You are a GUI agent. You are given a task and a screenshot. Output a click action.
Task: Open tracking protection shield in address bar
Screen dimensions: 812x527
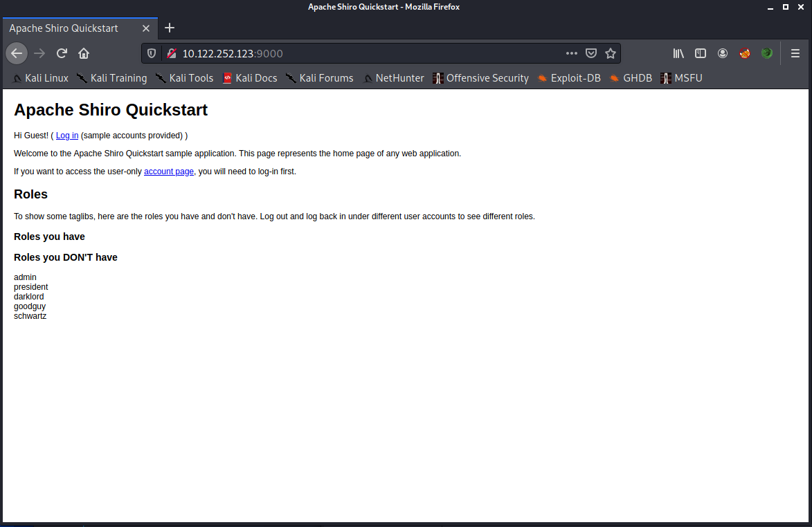pos(152,53)
